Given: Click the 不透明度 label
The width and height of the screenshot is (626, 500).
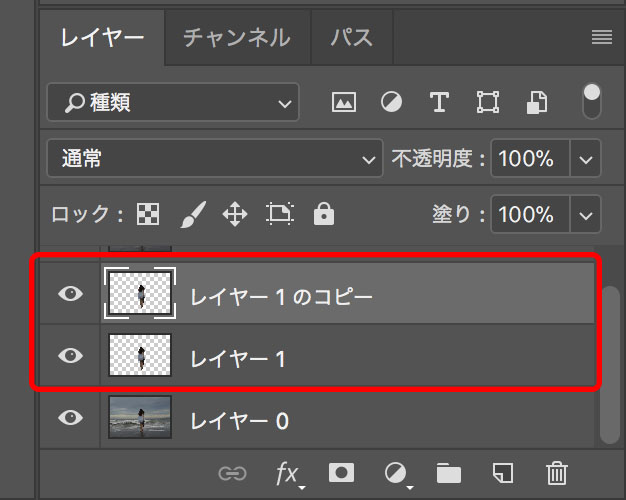Looking at the screenshot, I should 438,159.
